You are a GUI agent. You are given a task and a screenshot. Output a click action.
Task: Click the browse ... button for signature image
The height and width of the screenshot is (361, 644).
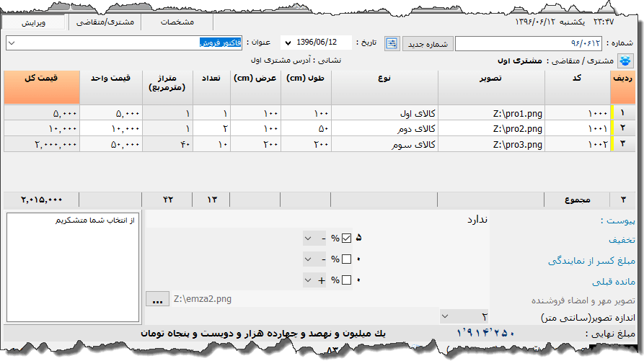(157, 299)
